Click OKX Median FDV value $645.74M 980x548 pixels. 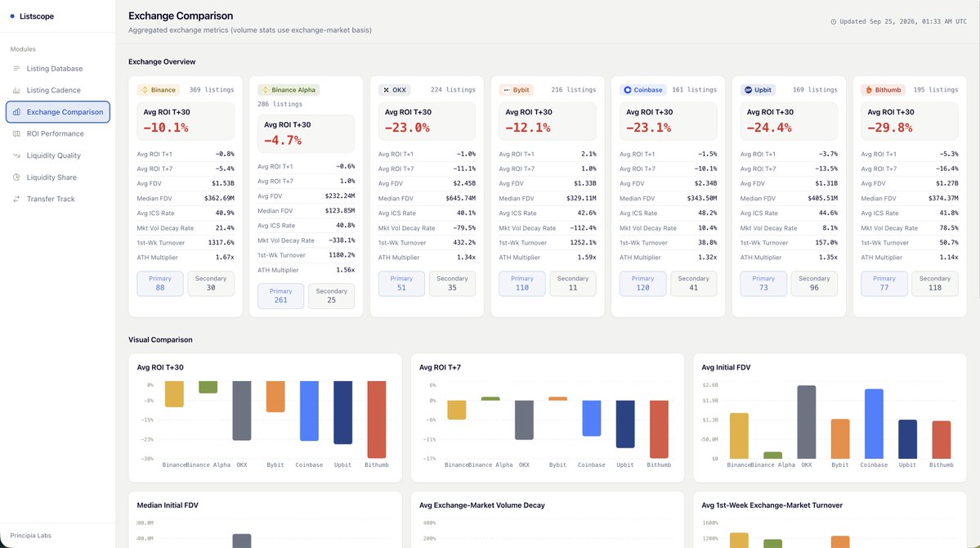point(461,198)
